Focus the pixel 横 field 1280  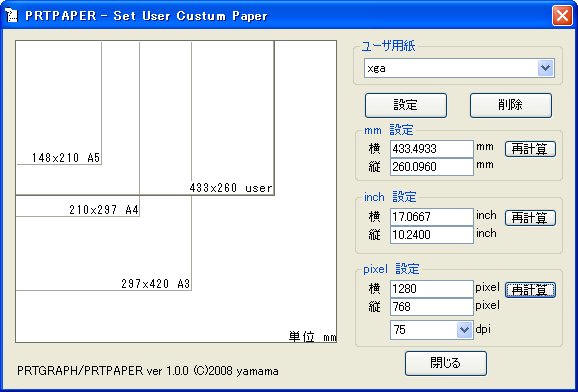(432, 289)
